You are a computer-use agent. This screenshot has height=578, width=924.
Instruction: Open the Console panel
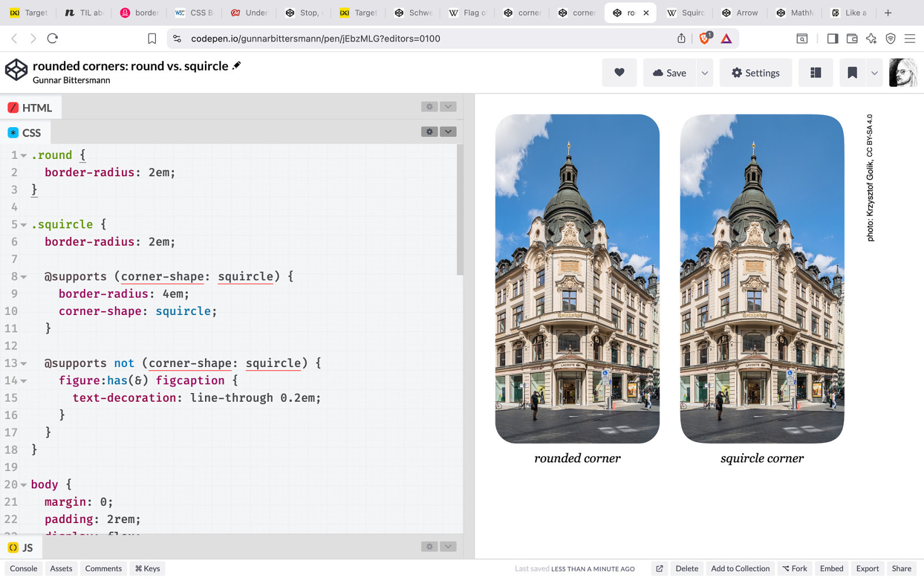tap(24, 569)
